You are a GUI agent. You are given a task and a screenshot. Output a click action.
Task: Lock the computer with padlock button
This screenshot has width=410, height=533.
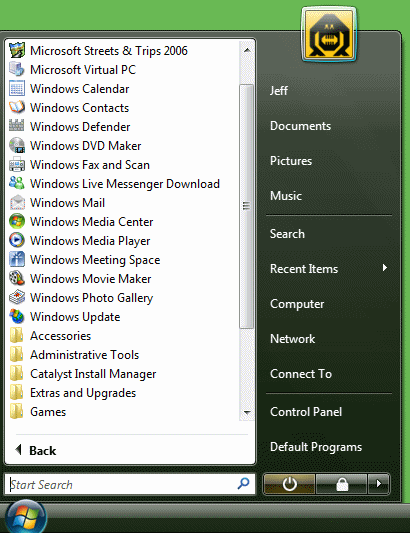(x=342, y=484)
